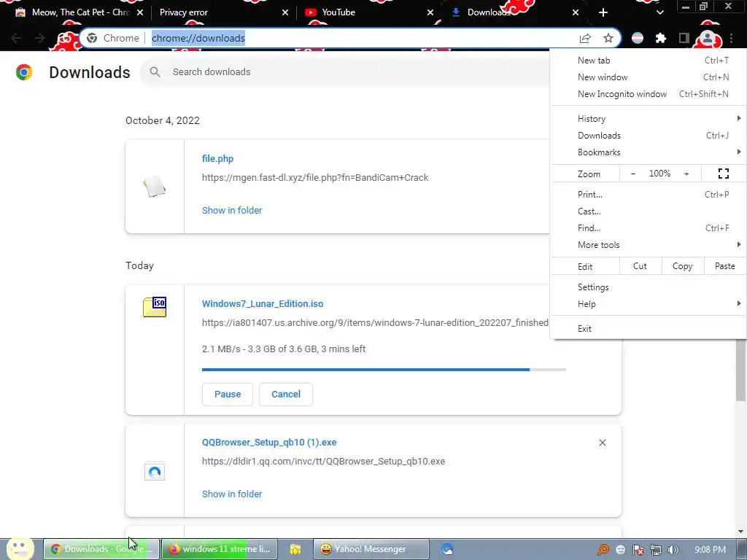The image size is (747, 560).
Task: Select New tab menu item
Action: (649, 61)
